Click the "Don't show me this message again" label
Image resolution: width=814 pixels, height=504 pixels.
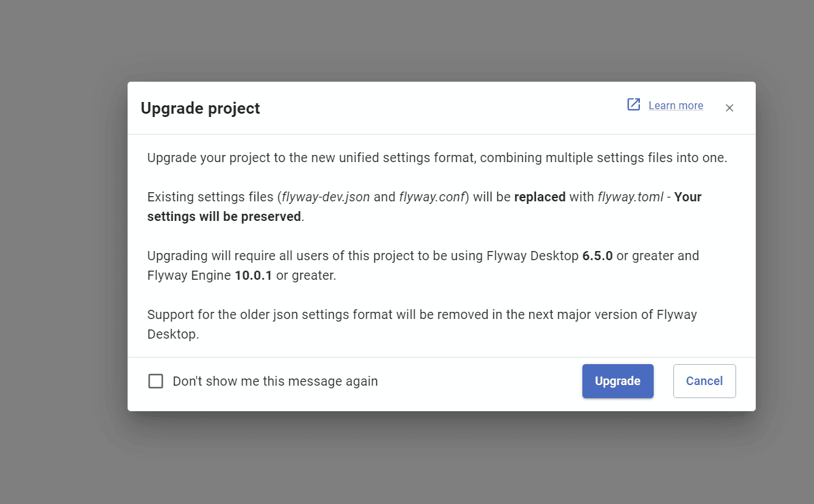click(275, 381)
